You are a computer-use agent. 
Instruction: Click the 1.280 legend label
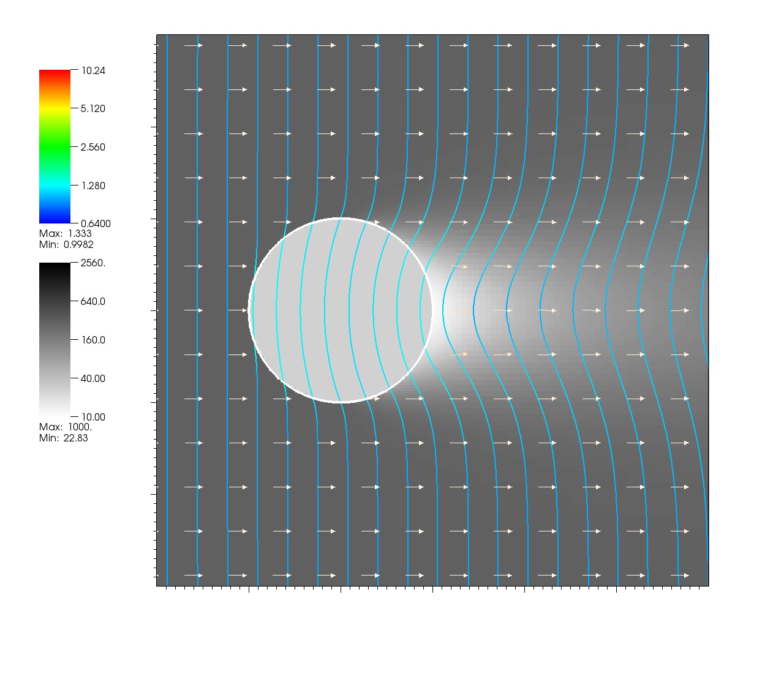[x=93, y=186]
